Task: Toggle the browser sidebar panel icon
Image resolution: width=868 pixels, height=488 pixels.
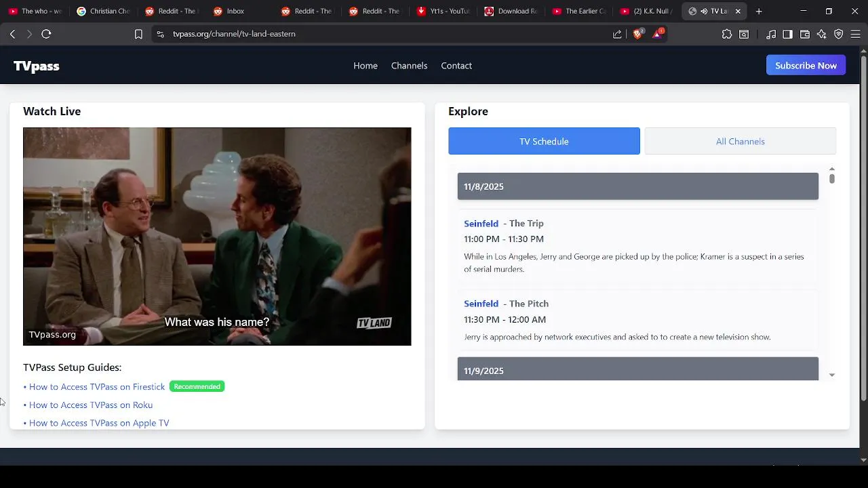Action: click(x=787, y=34)
